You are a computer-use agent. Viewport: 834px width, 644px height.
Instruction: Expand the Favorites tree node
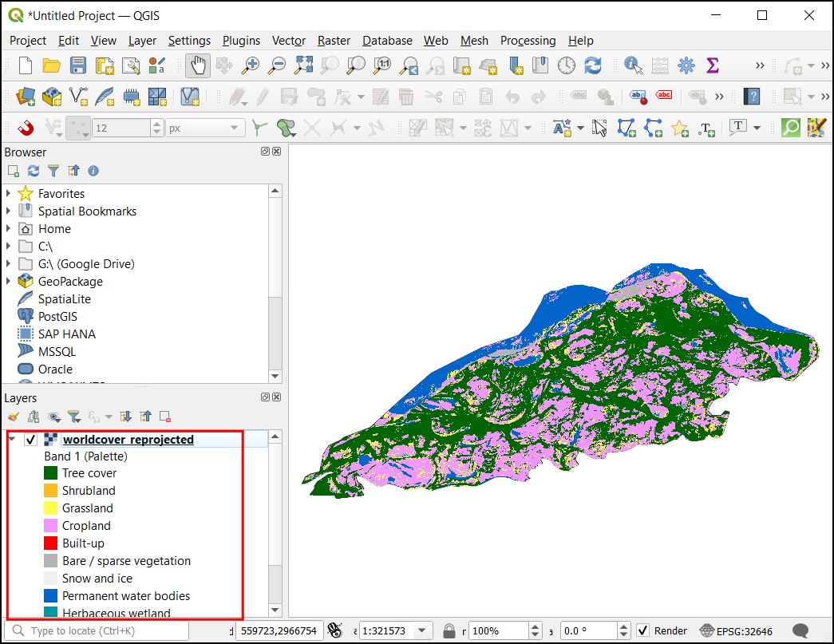pyautogui.click(x=9, y=193)
